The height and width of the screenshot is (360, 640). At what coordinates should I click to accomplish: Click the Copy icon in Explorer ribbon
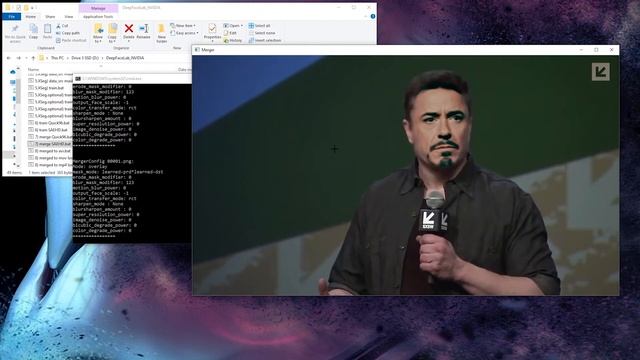pos(33,29)
